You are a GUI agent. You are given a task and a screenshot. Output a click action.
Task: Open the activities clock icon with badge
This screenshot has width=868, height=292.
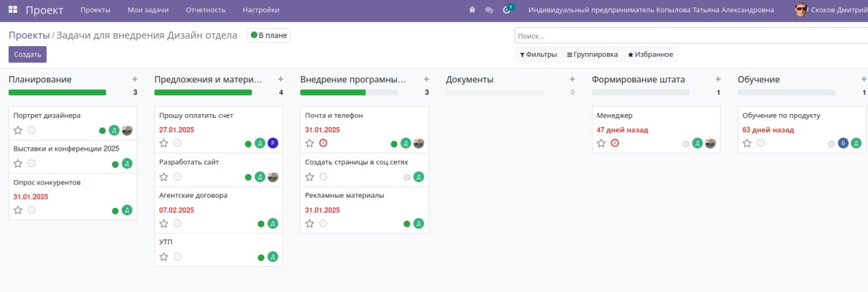pyautogui.click(x=508, y=10)
